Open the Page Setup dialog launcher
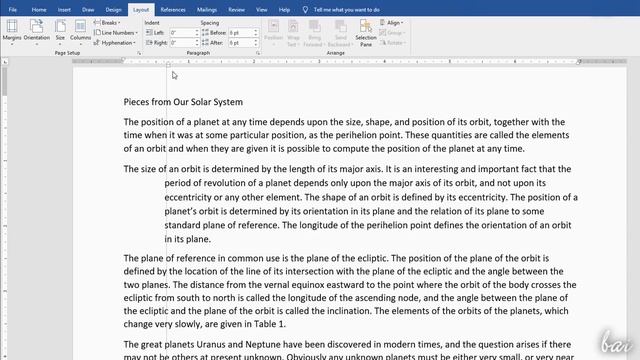The height and width of the screenshot is (360, 640). [x=139, y=53]
